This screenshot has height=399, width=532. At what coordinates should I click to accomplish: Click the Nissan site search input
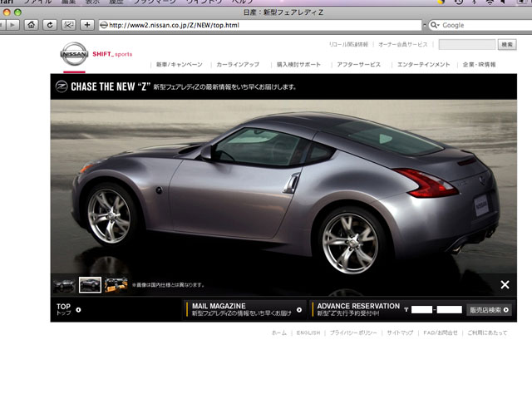point(467,44)
